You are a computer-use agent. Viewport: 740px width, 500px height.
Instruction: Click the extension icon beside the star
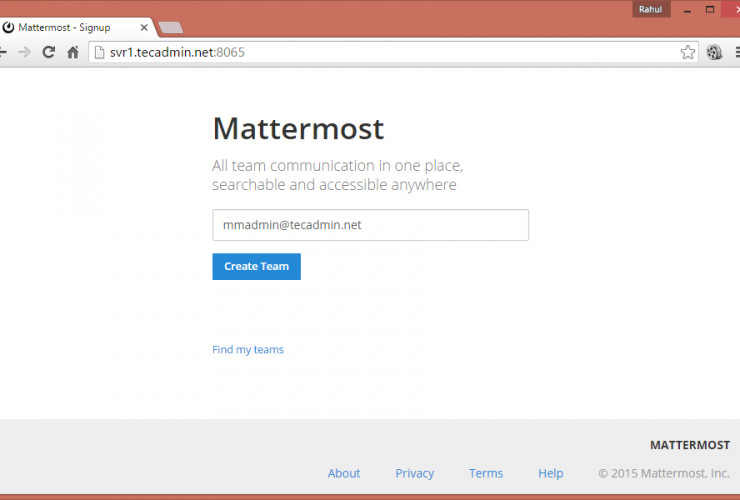pyautogui.click(x=714, y=52)
